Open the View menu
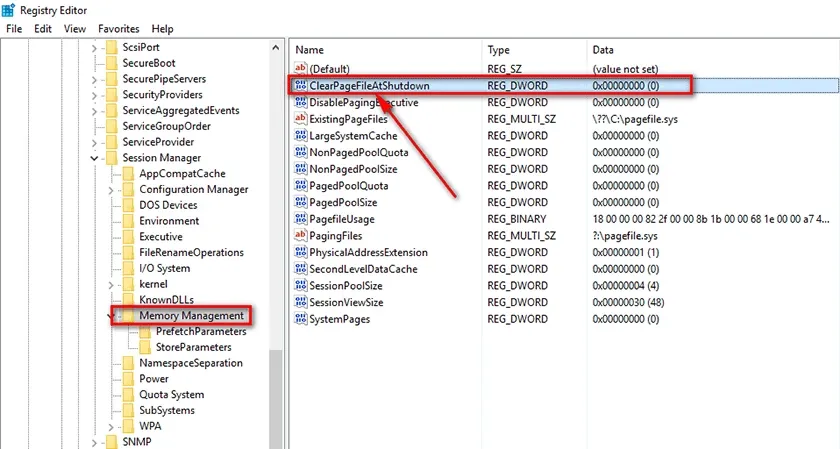 (x=74, y=29)
